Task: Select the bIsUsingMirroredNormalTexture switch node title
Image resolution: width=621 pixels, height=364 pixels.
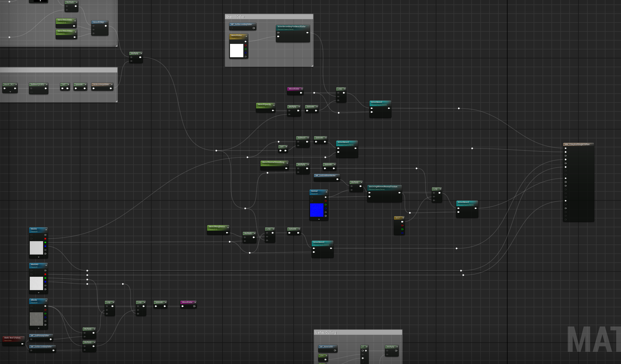Action: coord(383,187)
